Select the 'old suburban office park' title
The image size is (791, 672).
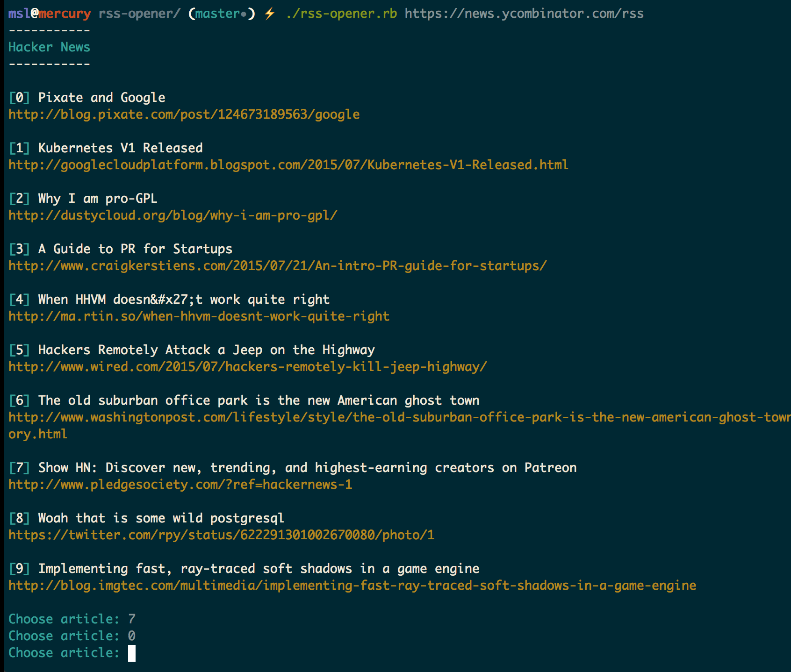259,400
